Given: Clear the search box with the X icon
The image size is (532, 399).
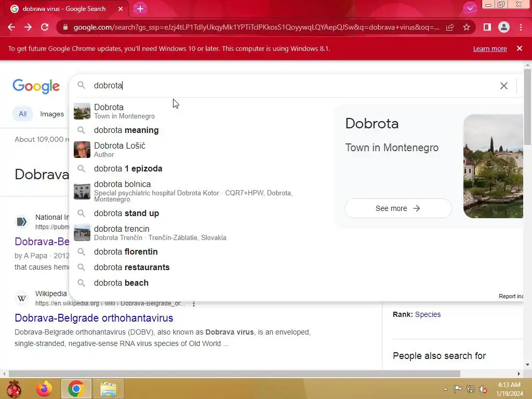Looking at the screenshot, I should (504, 86).
